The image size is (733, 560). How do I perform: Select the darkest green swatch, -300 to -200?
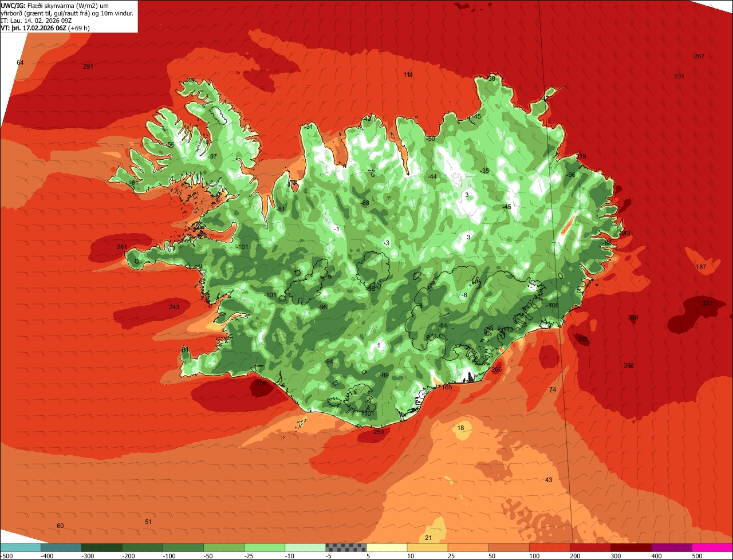click(102, 547)
